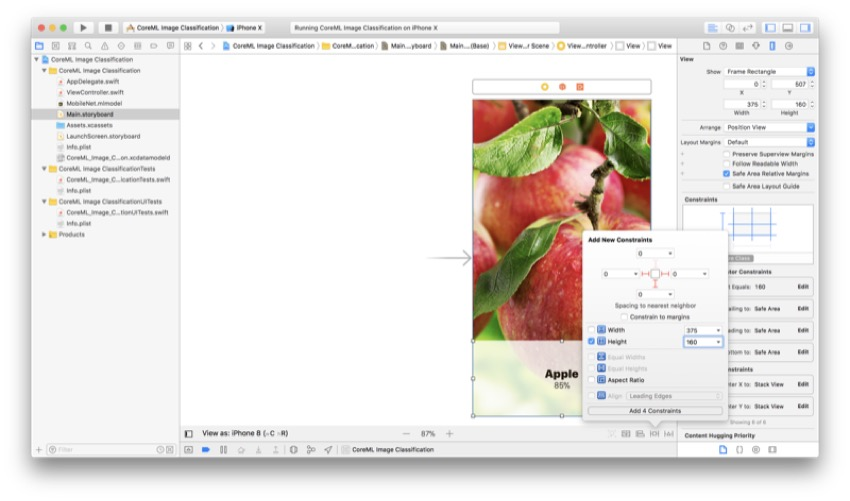
Task: Open the Breakpoint navigator icon
Action: click(154, 46)
